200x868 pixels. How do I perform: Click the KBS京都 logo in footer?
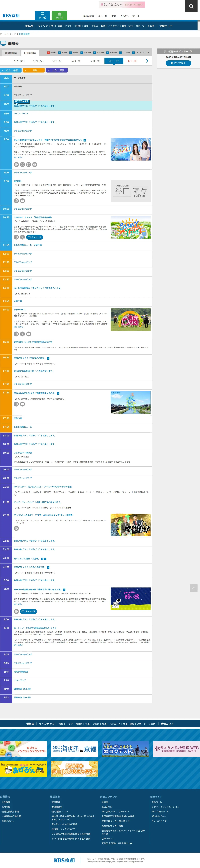64,860
